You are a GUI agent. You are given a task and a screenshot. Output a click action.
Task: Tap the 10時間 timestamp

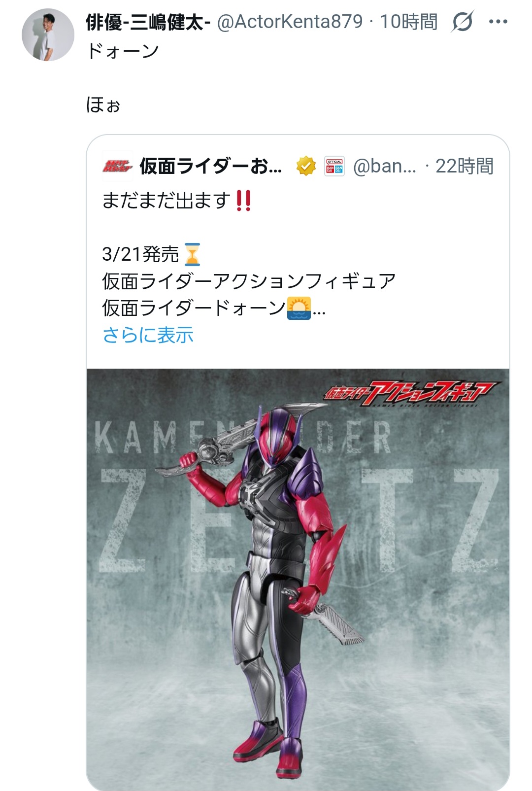(408, 22)
